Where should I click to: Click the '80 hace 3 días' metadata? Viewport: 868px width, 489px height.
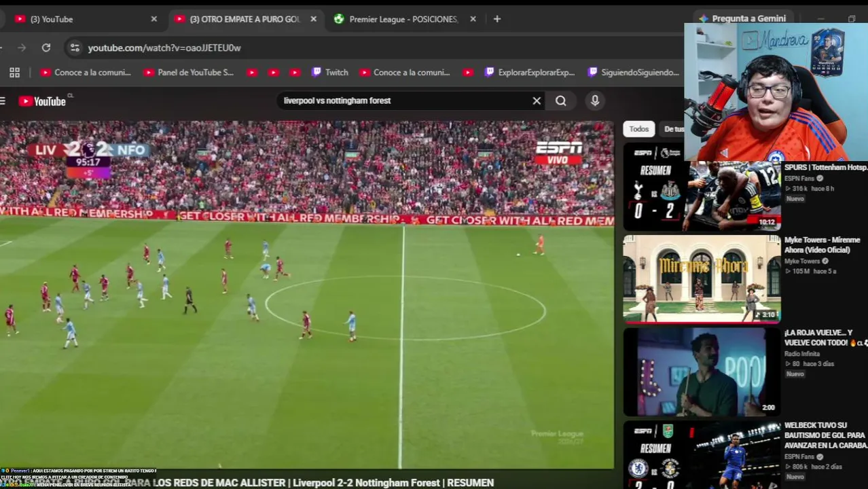(810, 364)
